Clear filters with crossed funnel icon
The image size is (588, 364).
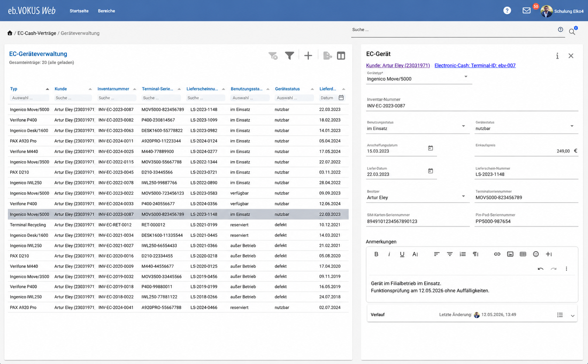(x=273, y=56)
